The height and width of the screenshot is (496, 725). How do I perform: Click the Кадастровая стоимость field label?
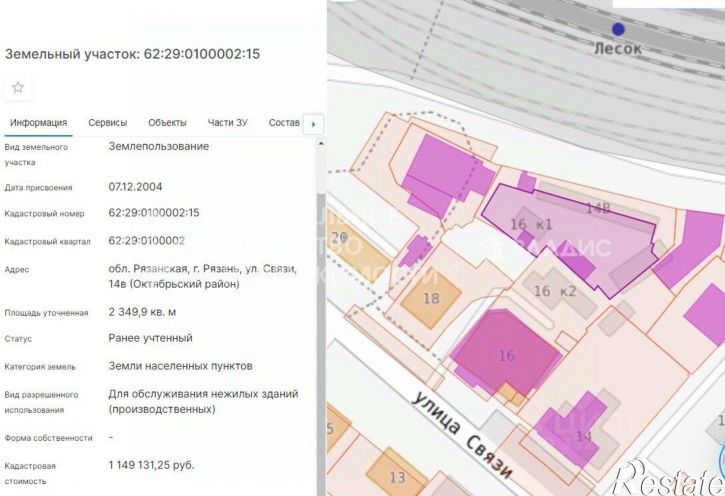click(30, 473)
